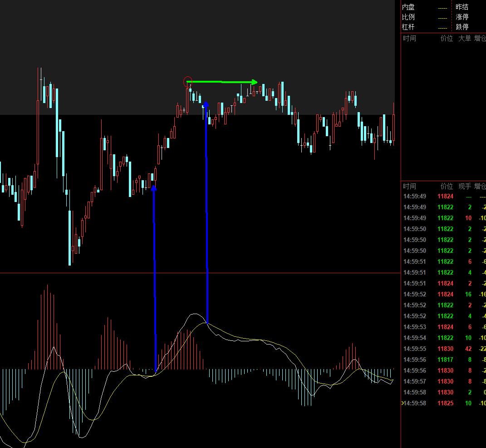Click the 昨结 previous settlement label
This screenshot has width=486, height=448.
tap(462, 7)
